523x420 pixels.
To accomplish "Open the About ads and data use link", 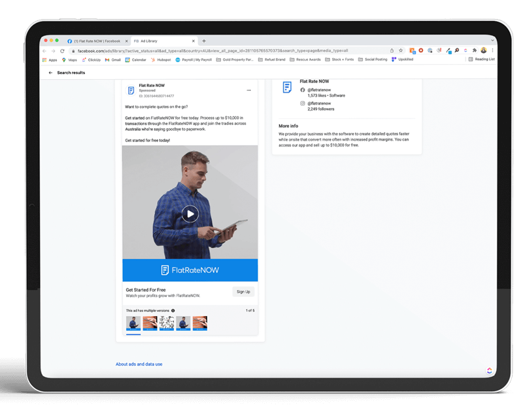I will pyautogui.click(x=139, y=364).
